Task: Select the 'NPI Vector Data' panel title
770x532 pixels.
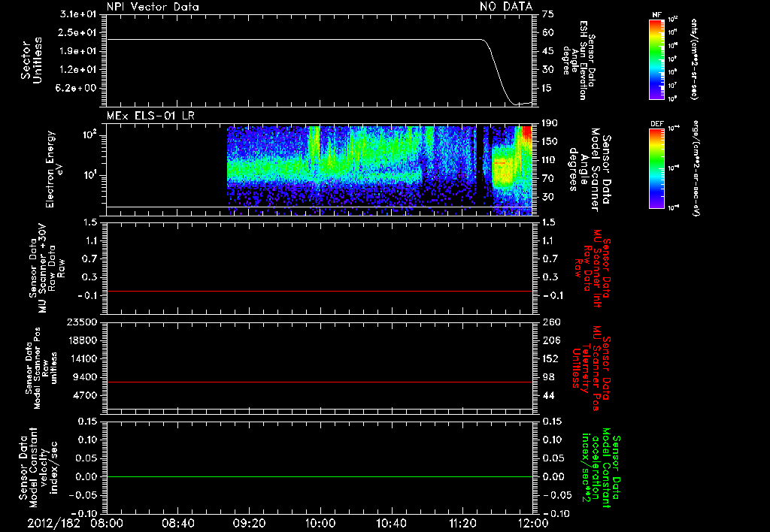Action: 153,7
